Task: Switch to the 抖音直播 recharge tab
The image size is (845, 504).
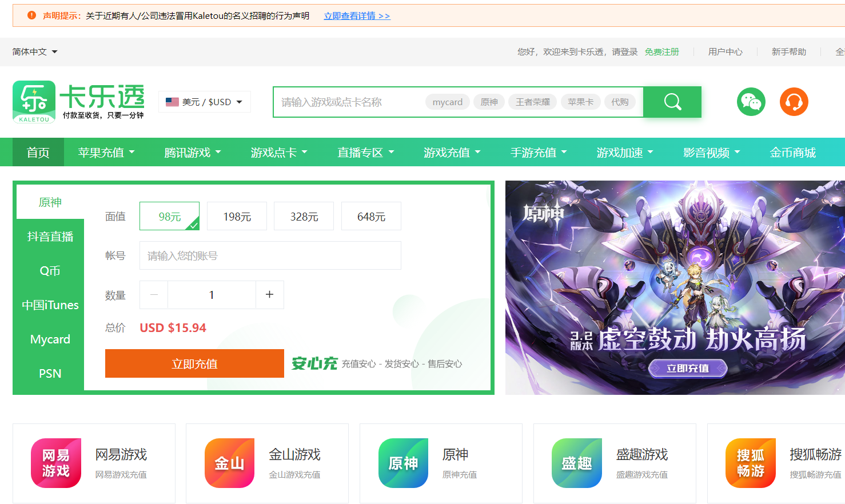Action: 50,237
